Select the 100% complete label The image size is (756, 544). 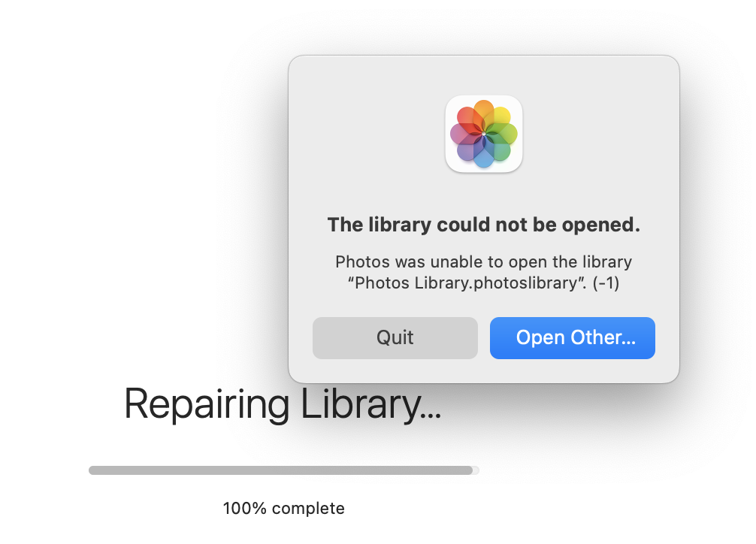[x=283, y=508]
